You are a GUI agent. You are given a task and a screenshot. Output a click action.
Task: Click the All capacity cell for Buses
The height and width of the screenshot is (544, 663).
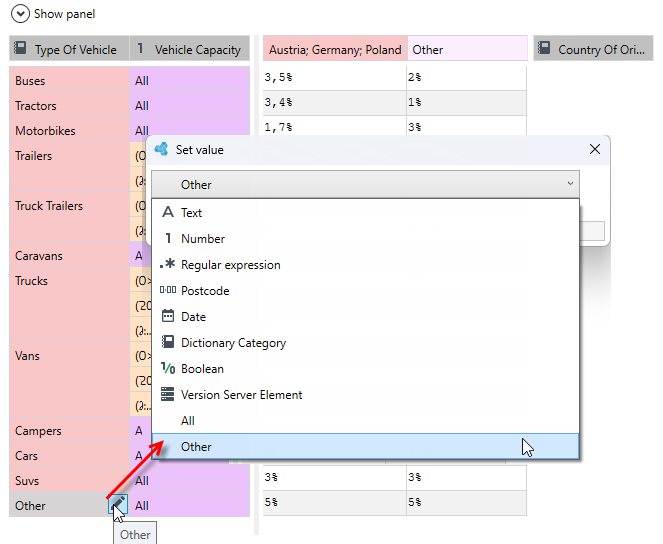pos(189,80)
